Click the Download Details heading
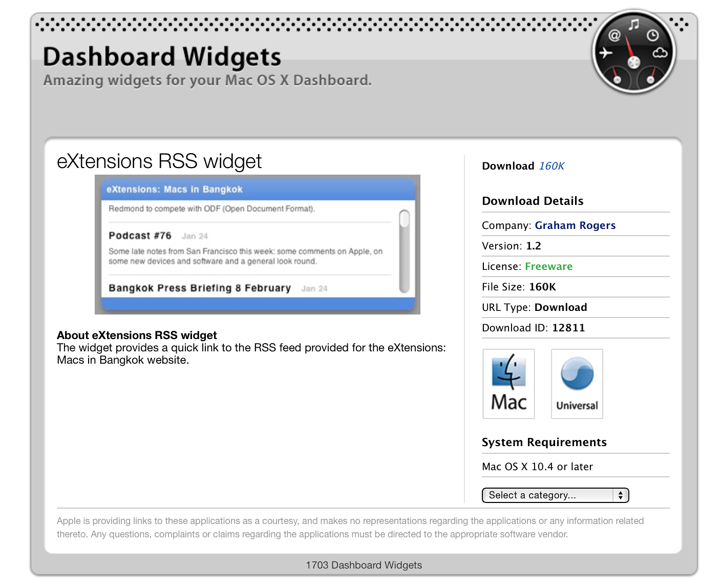Screen dimensions: 722x588 pyautogui.click(x=533, y=201)
